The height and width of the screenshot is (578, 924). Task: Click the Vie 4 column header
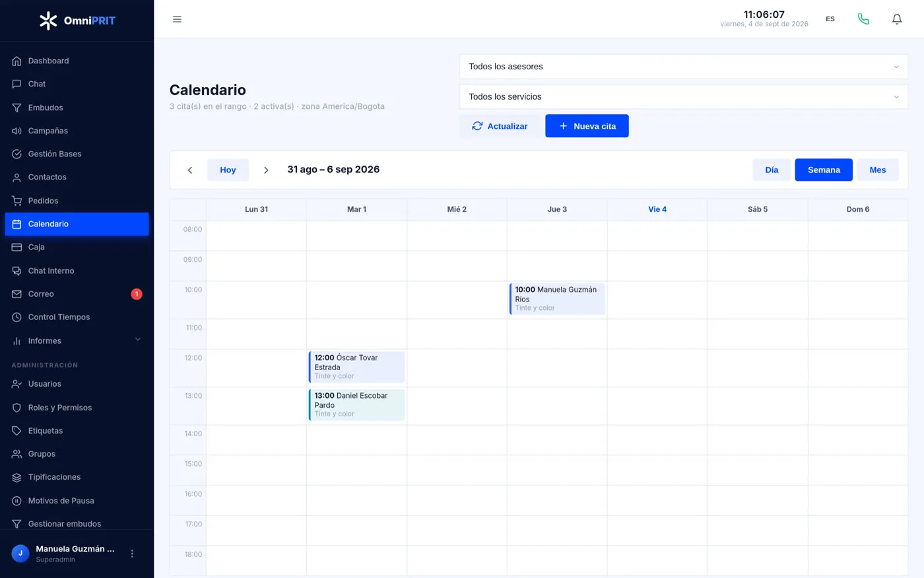[657, 209]
